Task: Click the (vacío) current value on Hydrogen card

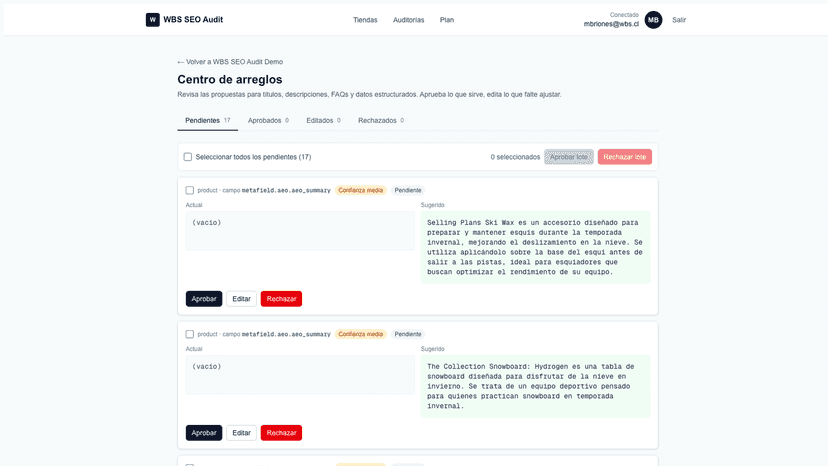Action: [300, 375]
